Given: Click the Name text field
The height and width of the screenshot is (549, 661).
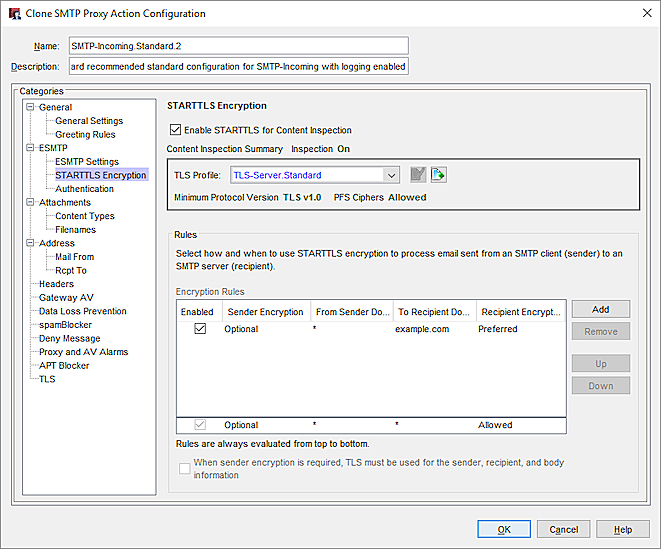Looking at the screenshot, I should click(x=238, y=46).
